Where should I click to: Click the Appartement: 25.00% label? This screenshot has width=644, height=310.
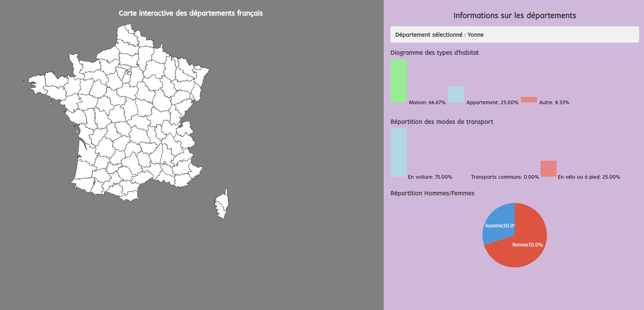point(492,102)
